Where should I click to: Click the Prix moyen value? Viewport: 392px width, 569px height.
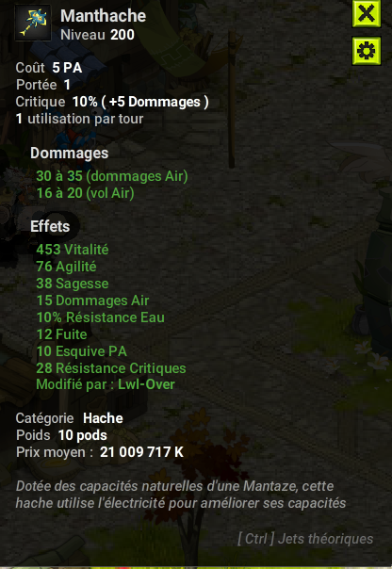pos(141,452)
